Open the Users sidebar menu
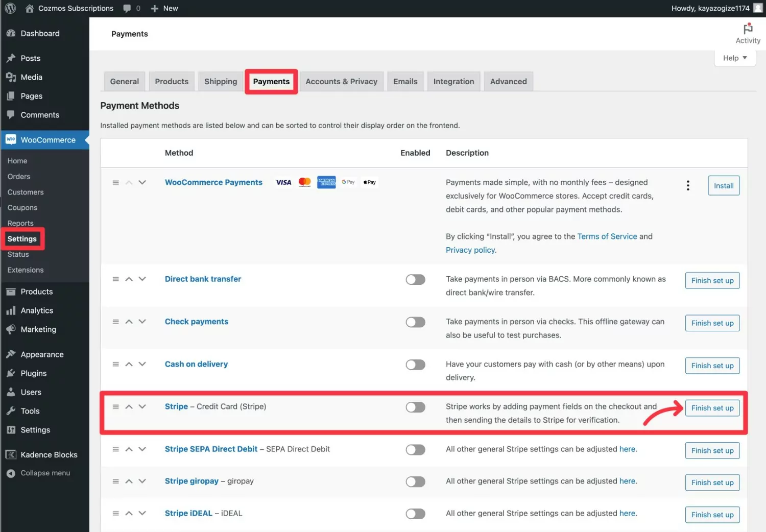Image resolution: width=766 pixels, height=532 pixels. click(x=31, y=392)
